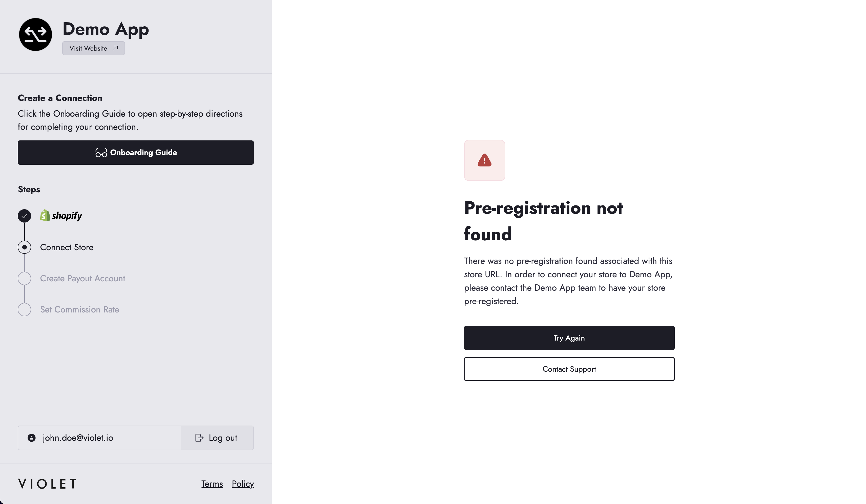Viewport: 866px width, 504px height.
Task: Click the VIOLET wordmark logo
Action: coord(47,484)
